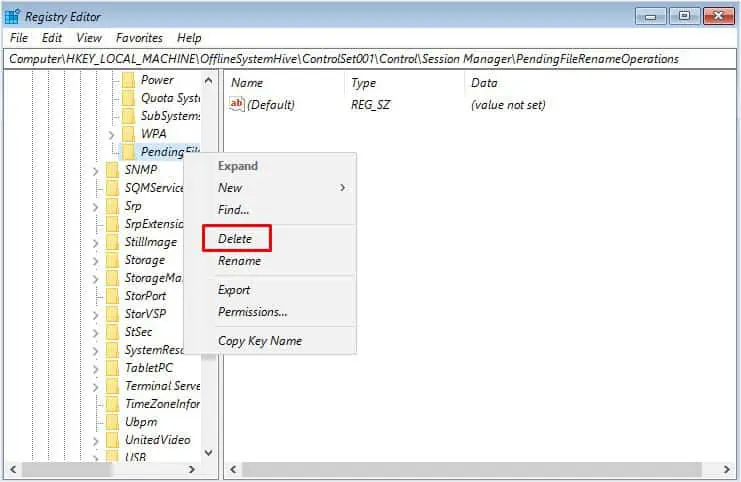Choose Rename in the context menu
The image size is (741, 482).
[239, 261]
